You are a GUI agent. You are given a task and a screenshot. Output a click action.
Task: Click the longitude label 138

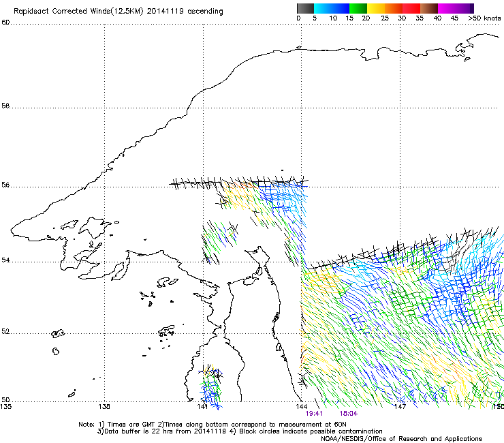104,407
